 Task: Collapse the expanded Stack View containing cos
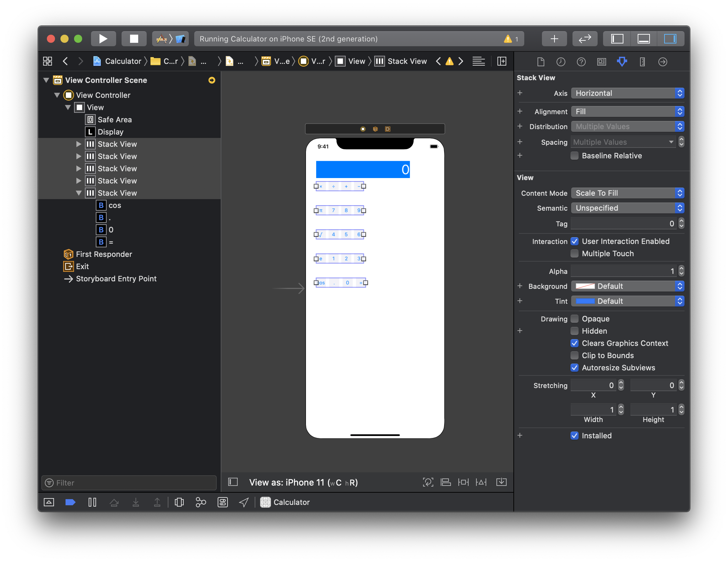pyautogui.click(x=79, y=193)
